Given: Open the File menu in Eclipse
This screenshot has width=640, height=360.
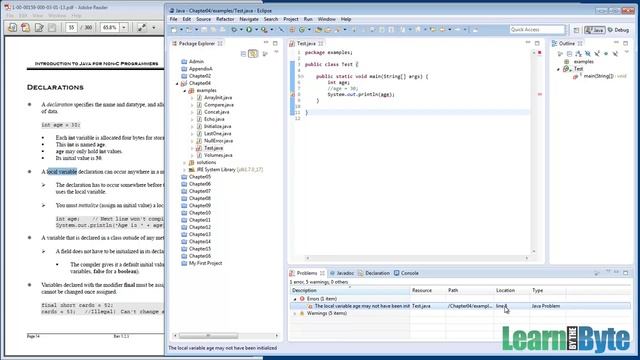Looking at the screenshot, I should [x=173, y=19].
